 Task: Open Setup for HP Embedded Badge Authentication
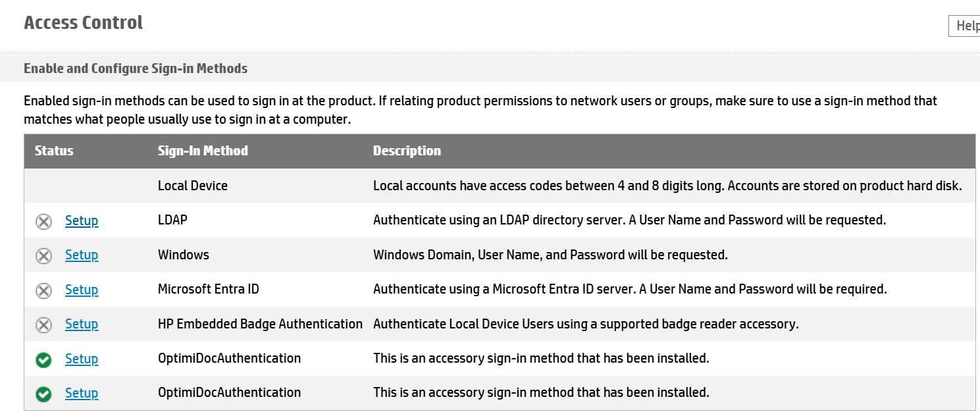(x=82, y=324)
